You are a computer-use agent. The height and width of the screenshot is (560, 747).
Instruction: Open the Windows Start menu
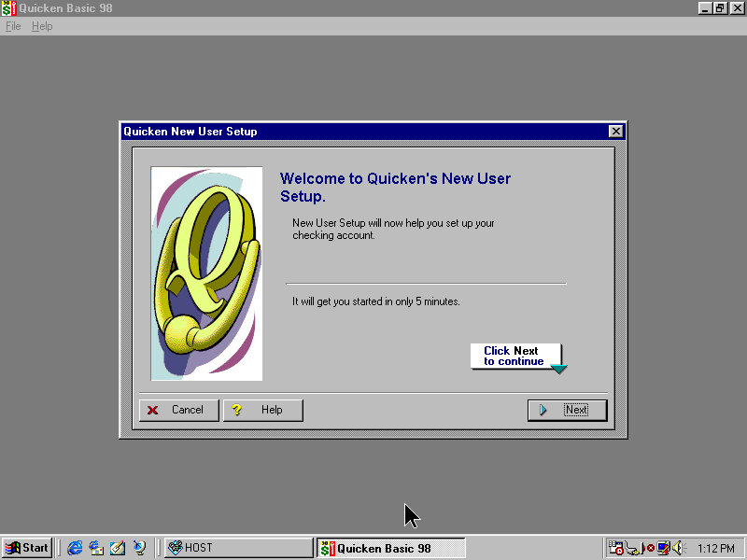[x=26, y=548]
